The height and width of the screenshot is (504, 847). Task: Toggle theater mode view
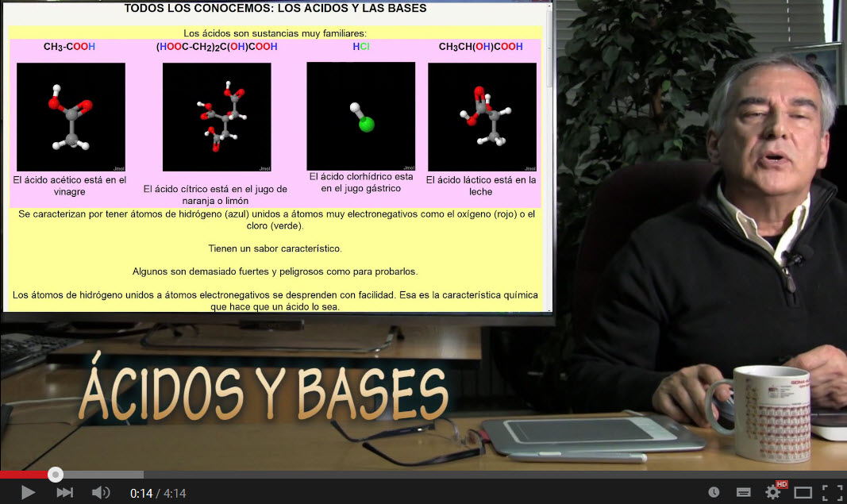[x=803, y=492]
